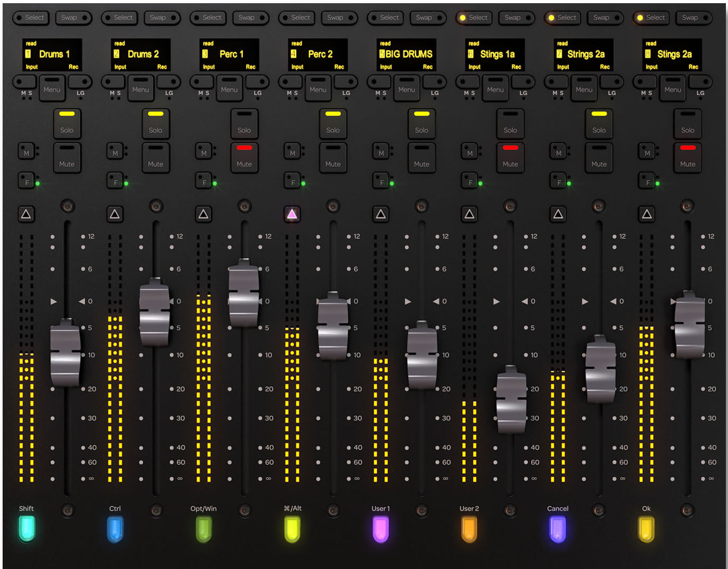
Task: Click the Swap button above Strings 2a
Action: 605,17
